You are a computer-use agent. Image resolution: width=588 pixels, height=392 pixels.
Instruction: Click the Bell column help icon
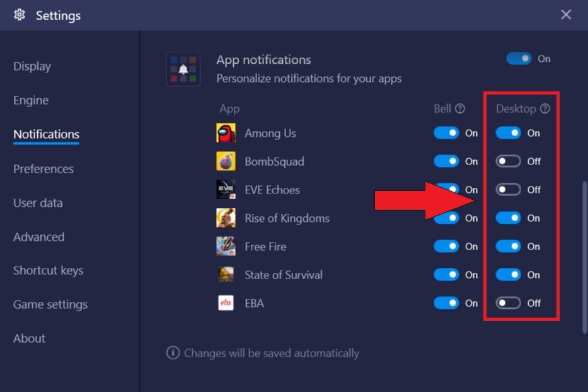pyautogui.click(x=460, y=109)
